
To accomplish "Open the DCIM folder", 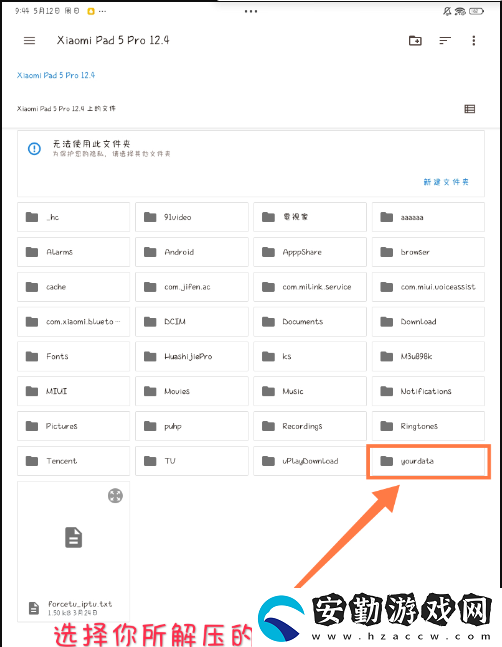I will 192,321.
